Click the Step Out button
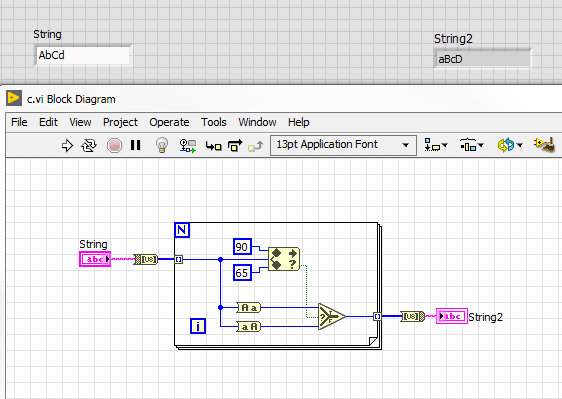Image resolution: width=562 pixels, height=399 pixels. coord(256,146)
